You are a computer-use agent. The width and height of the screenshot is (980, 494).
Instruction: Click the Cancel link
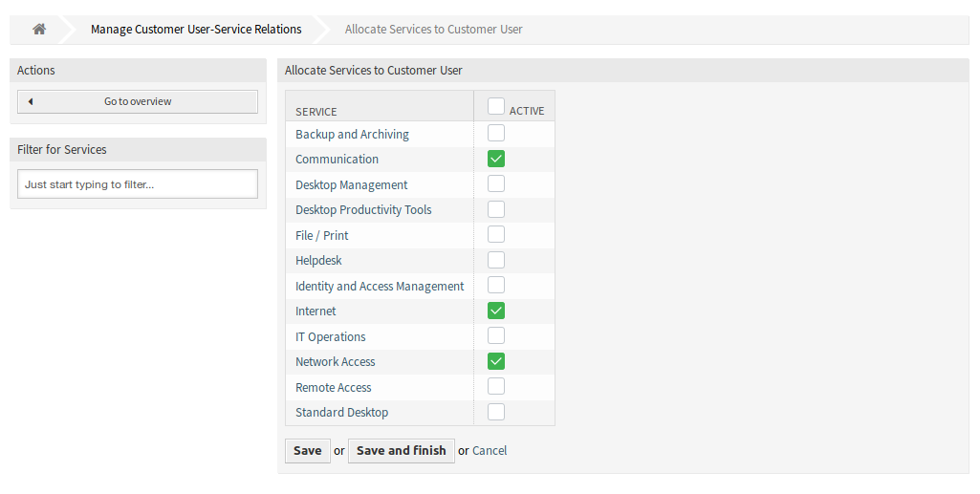490,450
